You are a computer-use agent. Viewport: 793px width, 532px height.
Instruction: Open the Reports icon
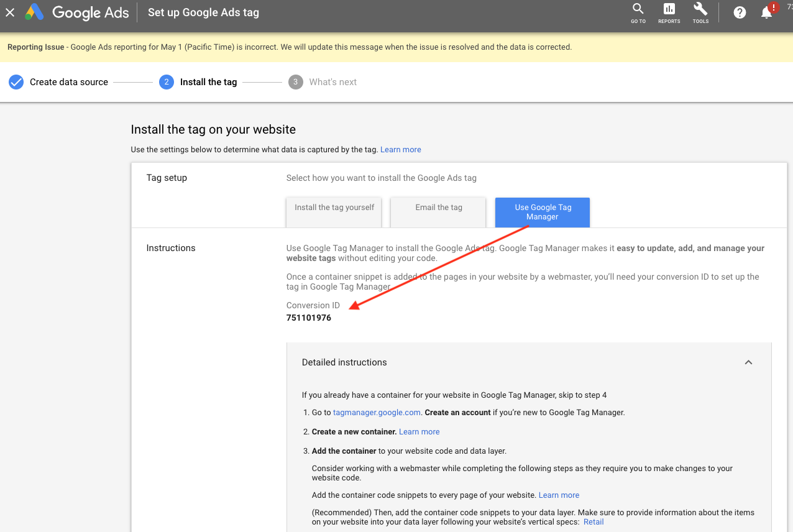pyautogui.click(x=669, y=12)
